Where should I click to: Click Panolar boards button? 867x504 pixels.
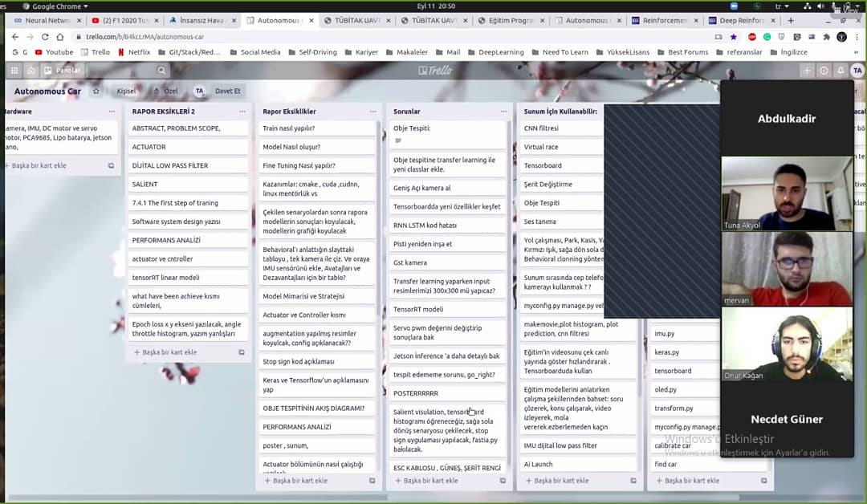pyautogui.click(x=62, y=70)
